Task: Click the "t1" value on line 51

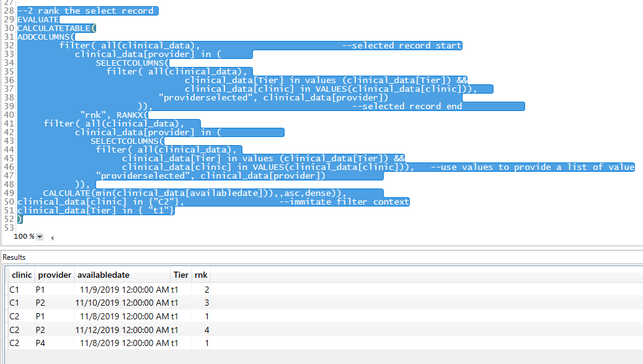Action: pos(159,210)
